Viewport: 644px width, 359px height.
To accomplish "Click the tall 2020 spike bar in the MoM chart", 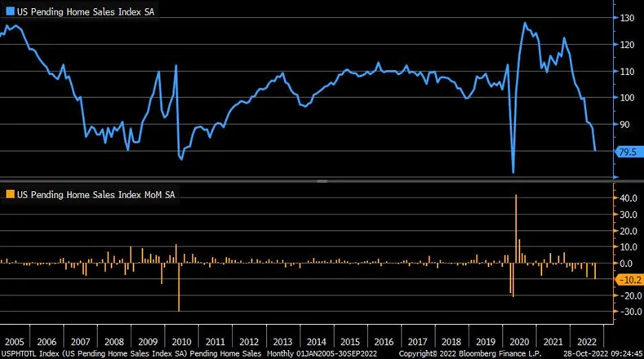I will (x=516, y=228).
